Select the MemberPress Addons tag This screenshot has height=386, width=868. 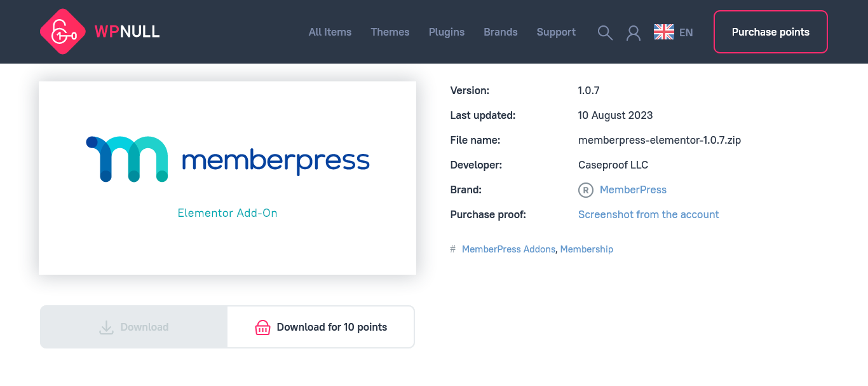point(509,249)
